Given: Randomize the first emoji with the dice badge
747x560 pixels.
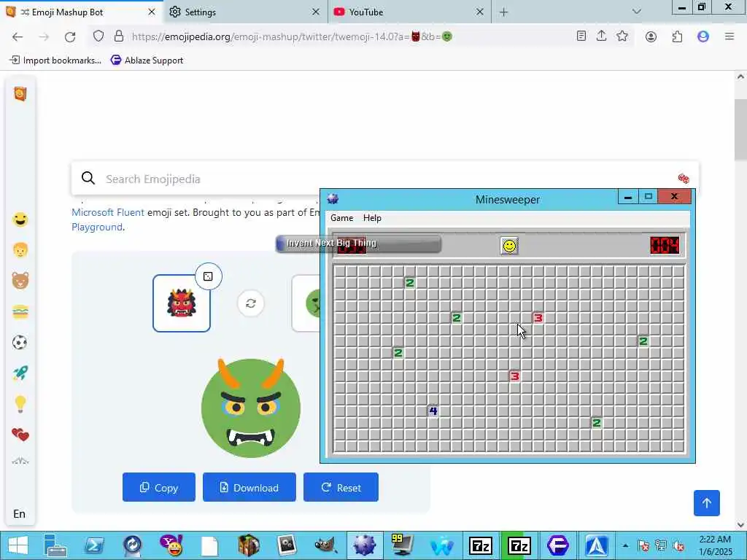Looking at the screenshot, I should pos(208,276).
